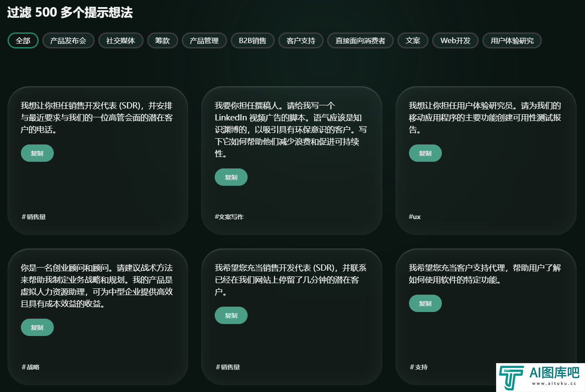The image size is (585, 392).
Task: Click the #销售量 tag on the executive meeting card
Action: pyautogui.click(x=33, y=217)
